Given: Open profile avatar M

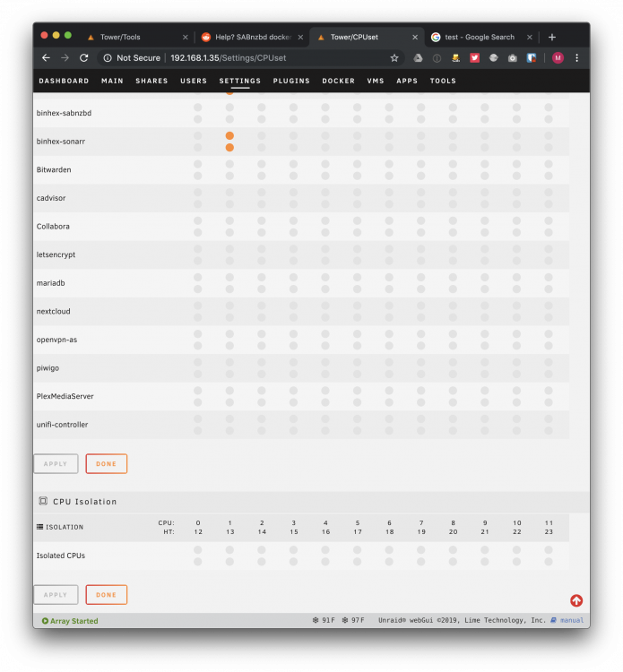Looking at the screenshot, I should point(558,58).
